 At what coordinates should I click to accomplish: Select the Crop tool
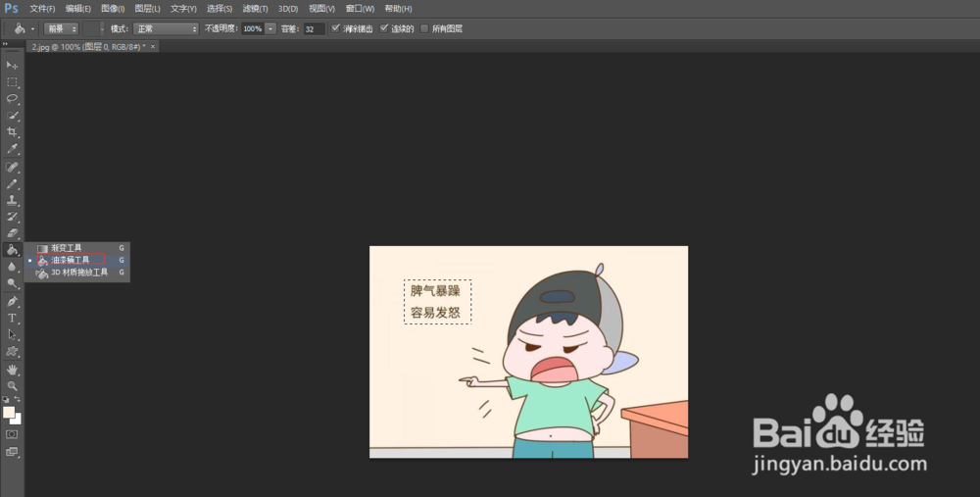click(x=12, y=132)
